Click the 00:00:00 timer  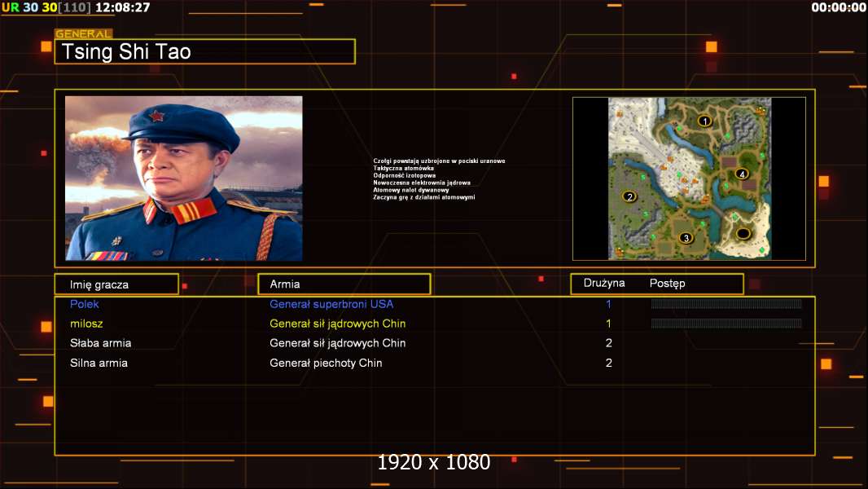tap(838, 7)
